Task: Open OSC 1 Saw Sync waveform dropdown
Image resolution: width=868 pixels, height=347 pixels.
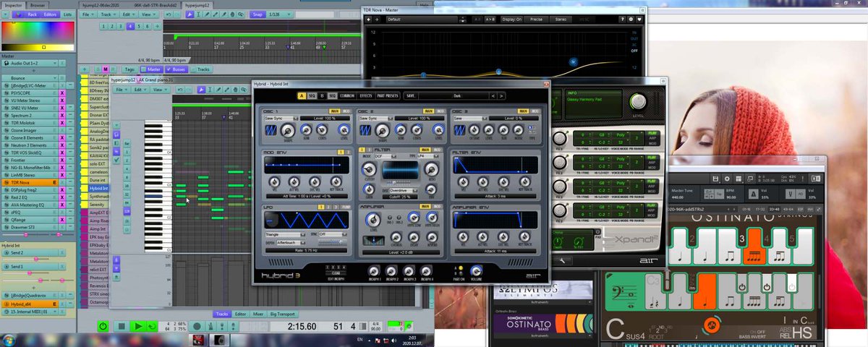Action: [x=281, y=118]
